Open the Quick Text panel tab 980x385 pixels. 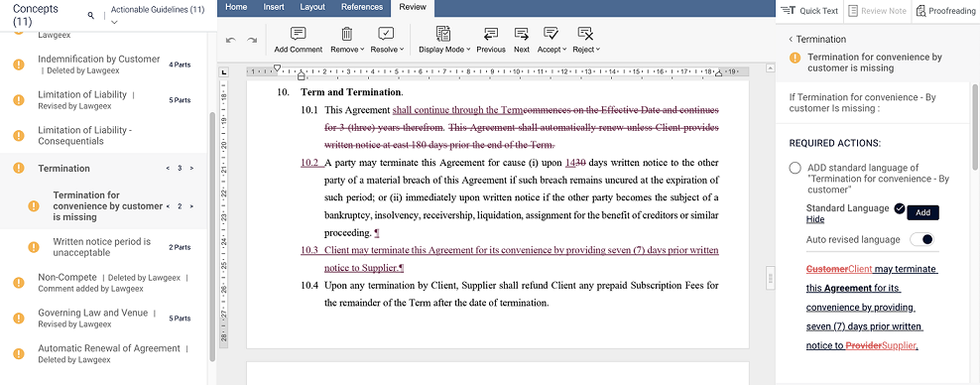tap(809, 11)
